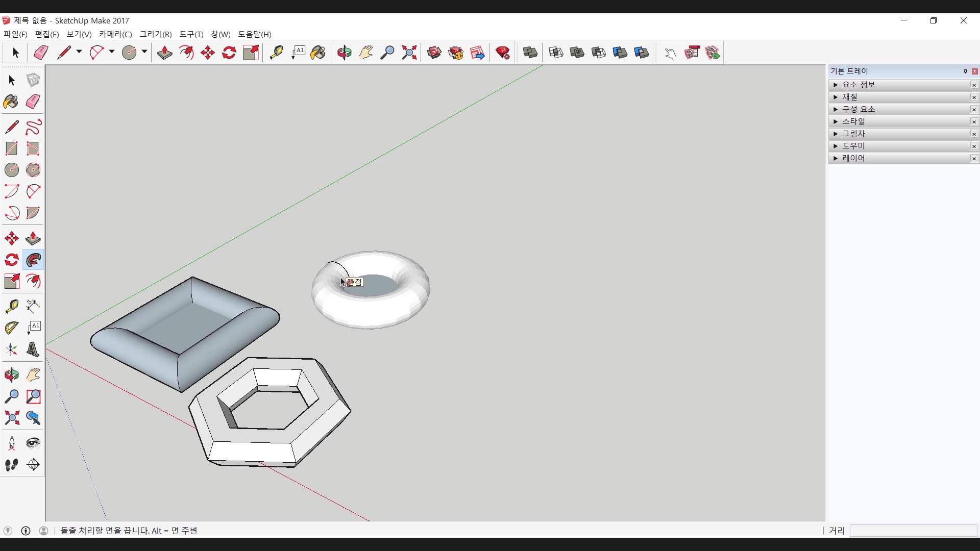The image size is (980, 551).
Task: Choose the Push/Pull tool in left toolbar
Action: tap(33, 239)
